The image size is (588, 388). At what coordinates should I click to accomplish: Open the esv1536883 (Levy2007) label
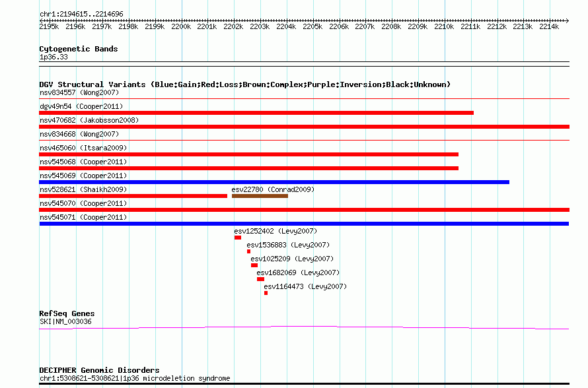(x=288, y=245)
